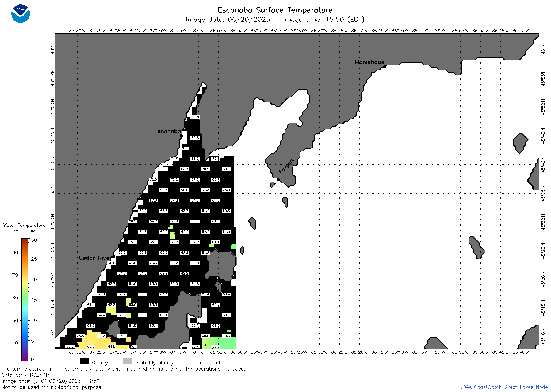Click the white Undefined legend box
Screen dimensions: 551x392
click(x=189, y=361)
